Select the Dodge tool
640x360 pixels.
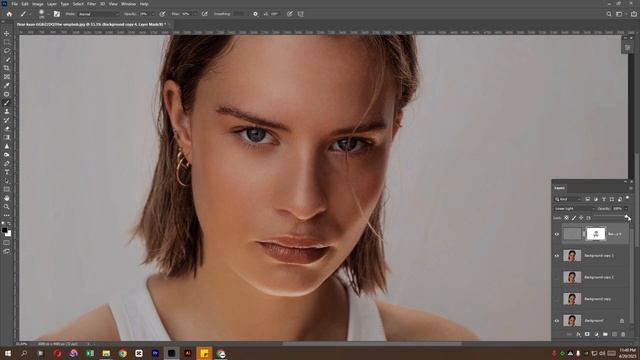coord(7,155)
